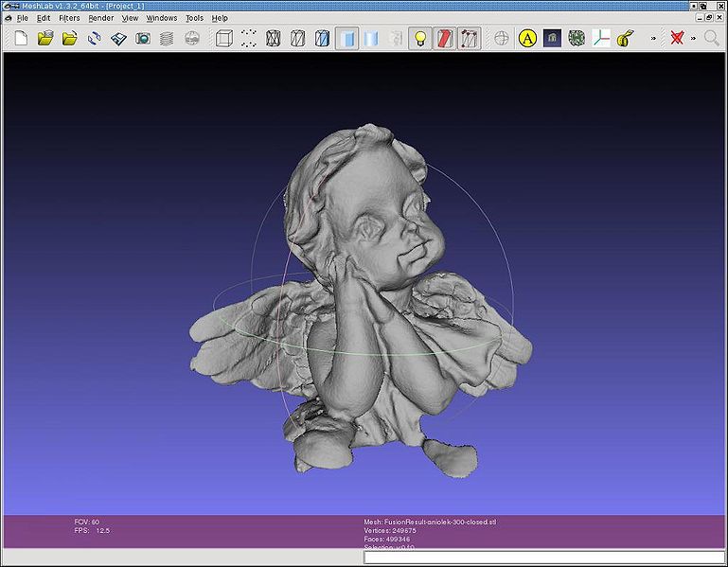The height and width of the screenshot is (567, 728).
Task: Open the Help menu
Action: (220, 18)
